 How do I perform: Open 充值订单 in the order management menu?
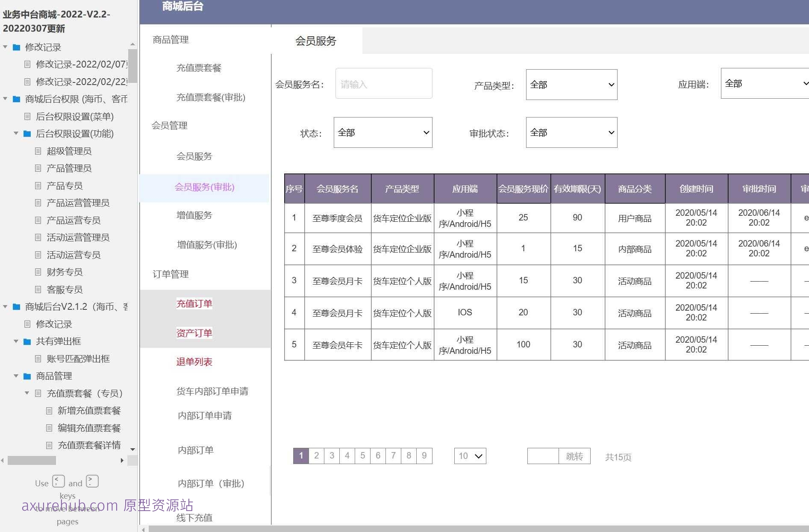coord(194,303)
